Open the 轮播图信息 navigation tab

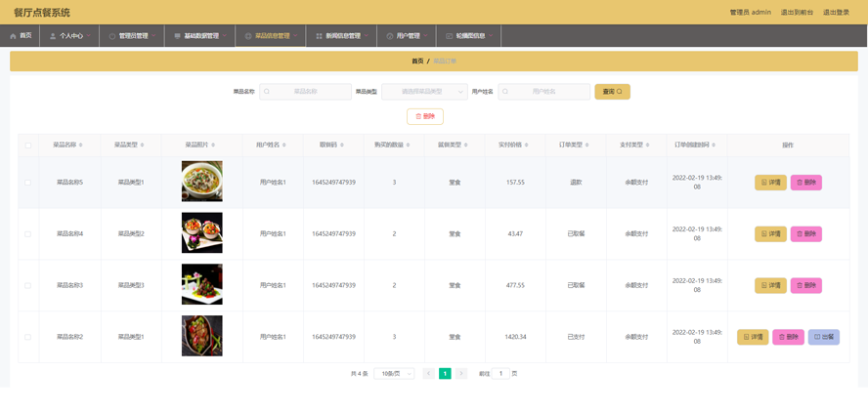467,36
